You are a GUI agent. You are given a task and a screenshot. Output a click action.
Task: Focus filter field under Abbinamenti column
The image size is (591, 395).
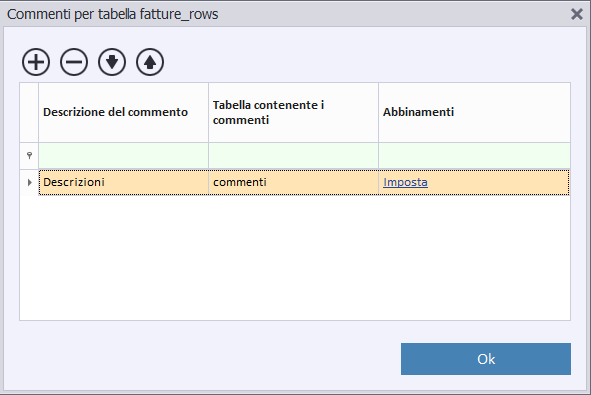474,156
